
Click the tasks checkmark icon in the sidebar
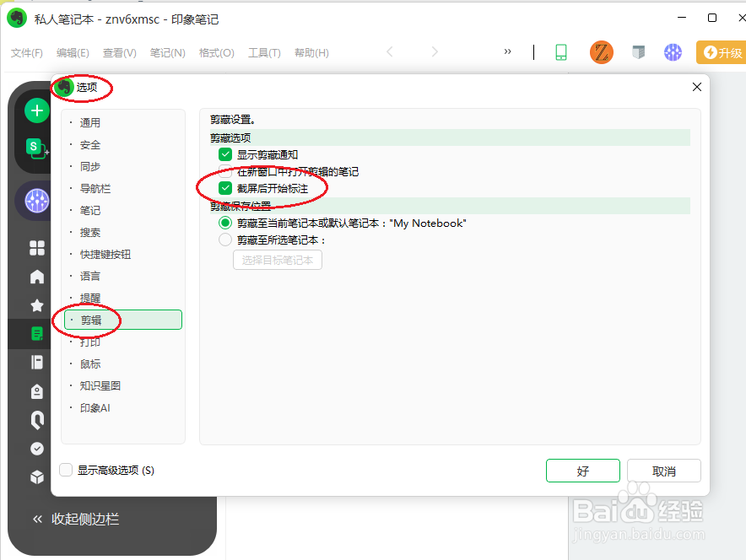tap(35, 448)
